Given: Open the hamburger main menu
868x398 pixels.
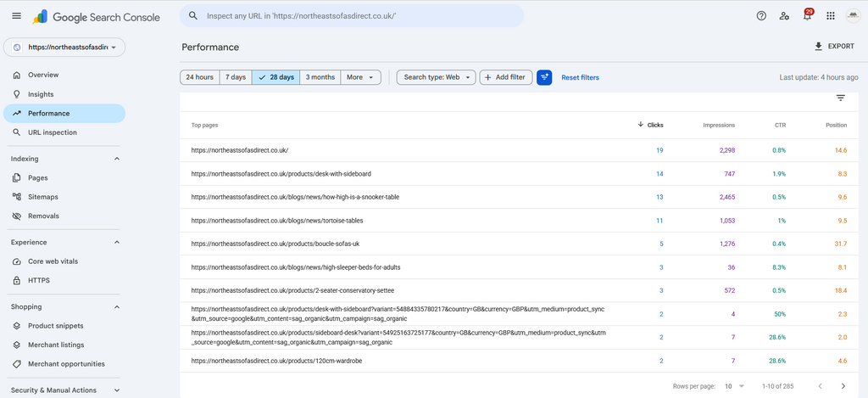Looking at the screenshot, I should tap(17, 16).
